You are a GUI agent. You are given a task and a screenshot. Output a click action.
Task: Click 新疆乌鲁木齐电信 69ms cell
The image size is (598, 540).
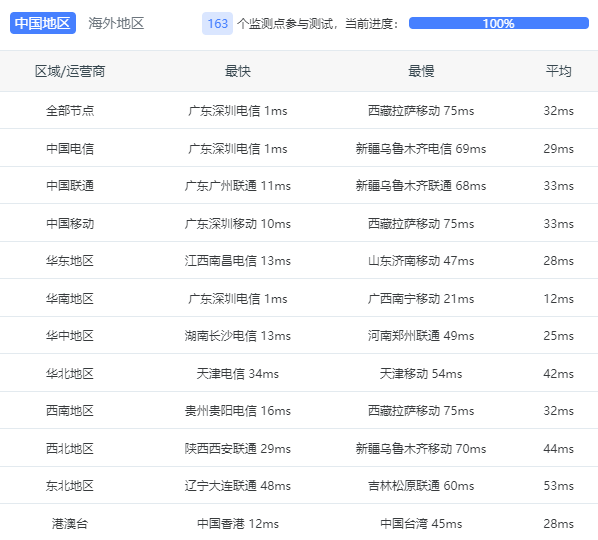(421, 148)
